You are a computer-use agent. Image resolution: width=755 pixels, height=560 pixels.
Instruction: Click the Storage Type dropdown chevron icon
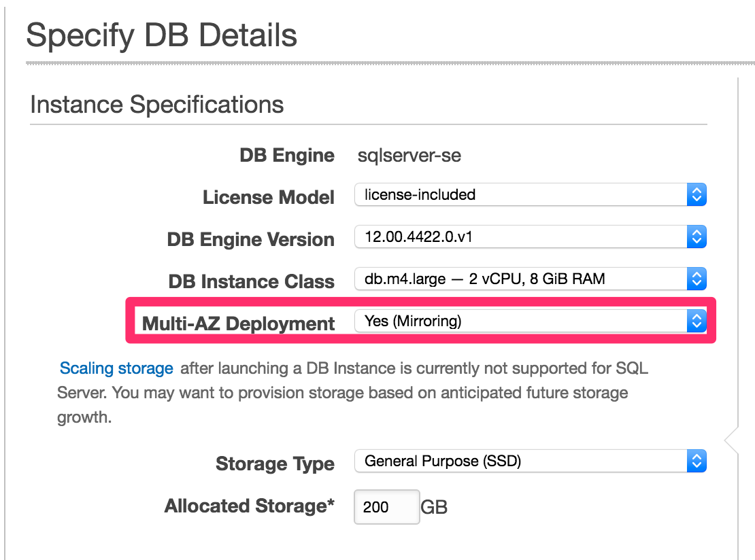coord(697,461)
